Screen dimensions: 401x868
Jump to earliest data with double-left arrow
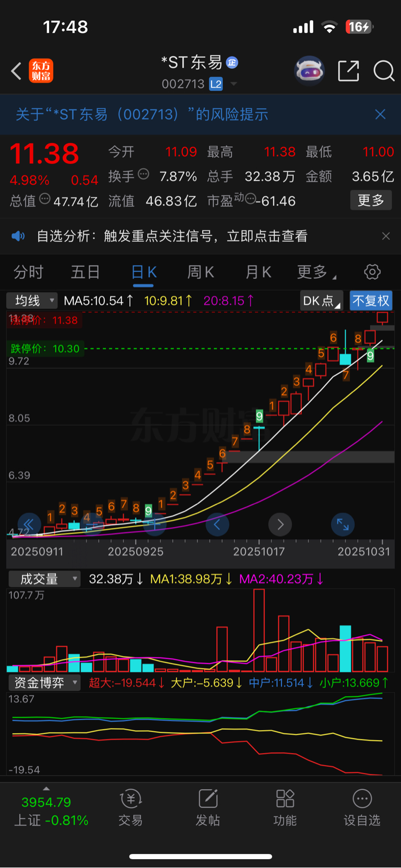click(x=29, y=525)
